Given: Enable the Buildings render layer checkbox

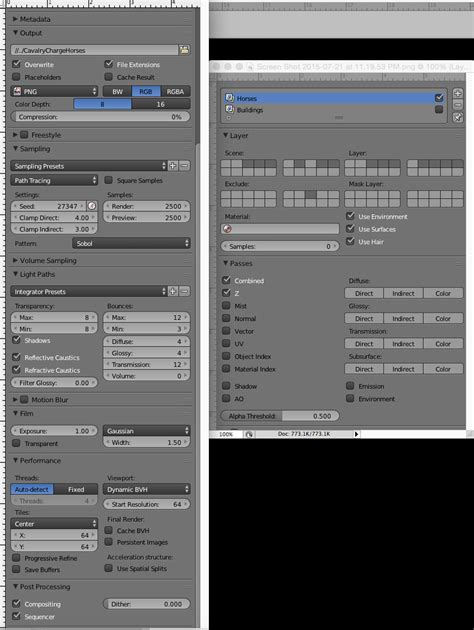Looking at the screenshot, I should (439, 109).
